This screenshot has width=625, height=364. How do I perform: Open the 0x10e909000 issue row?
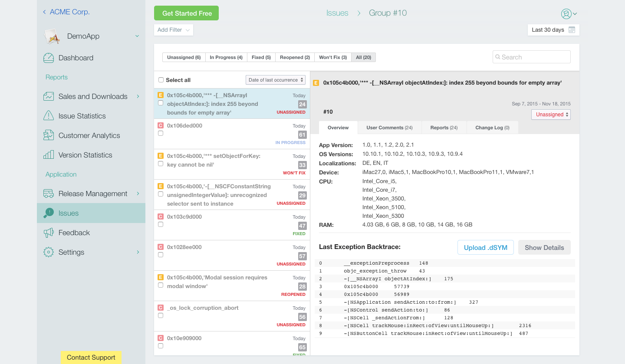pos(232,344)
